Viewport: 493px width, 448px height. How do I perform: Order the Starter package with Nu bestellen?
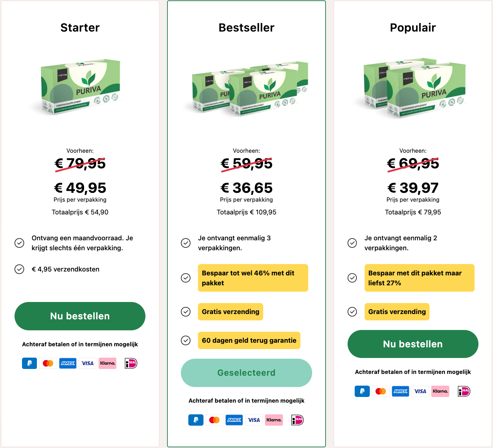click(80, 316)
